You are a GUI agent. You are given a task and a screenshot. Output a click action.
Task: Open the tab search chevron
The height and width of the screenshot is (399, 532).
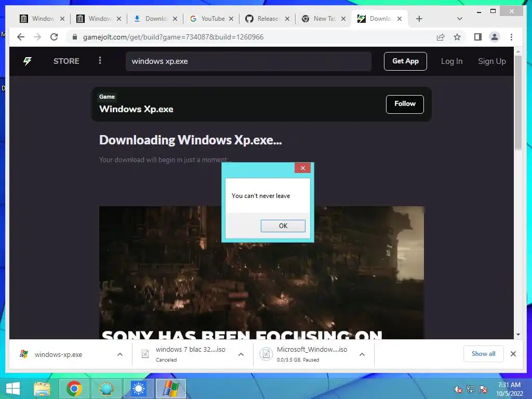459,19
